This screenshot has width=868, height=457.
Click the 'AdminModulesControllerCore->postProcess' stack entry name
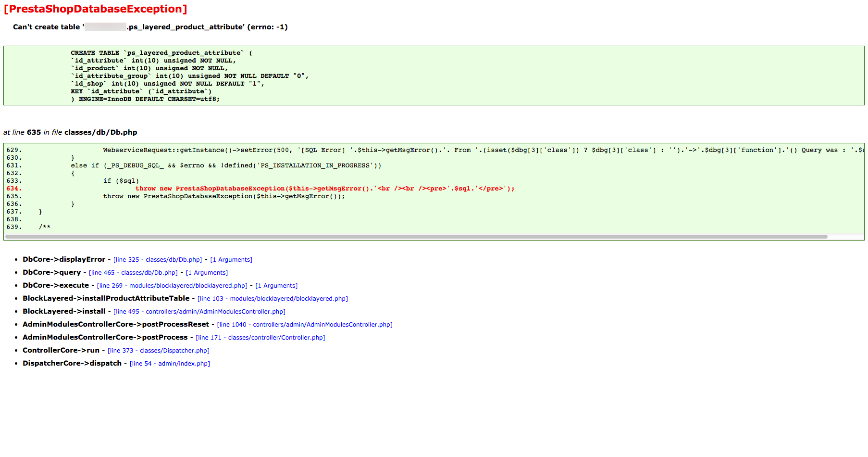point(105,337)
